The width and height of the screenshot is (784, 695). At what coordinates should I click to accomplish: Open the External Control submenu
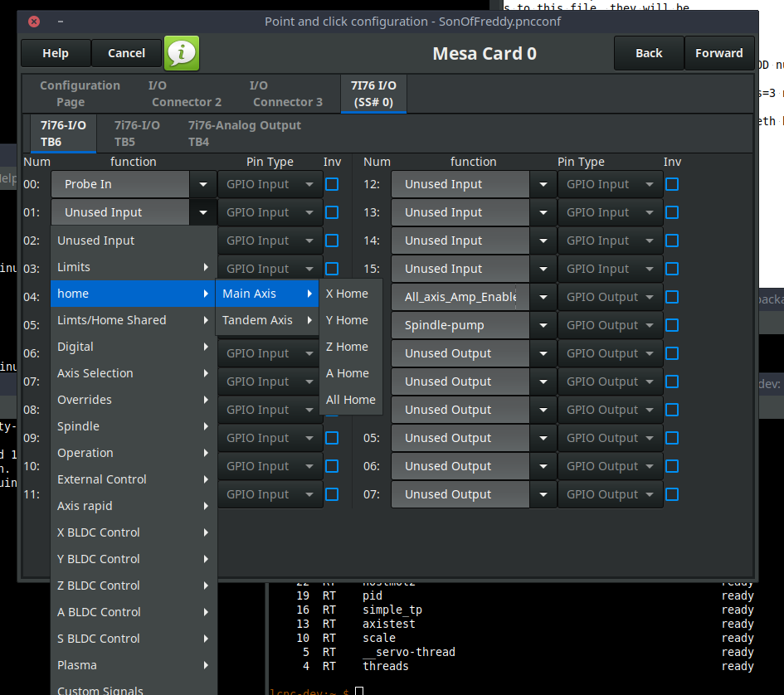134,479
